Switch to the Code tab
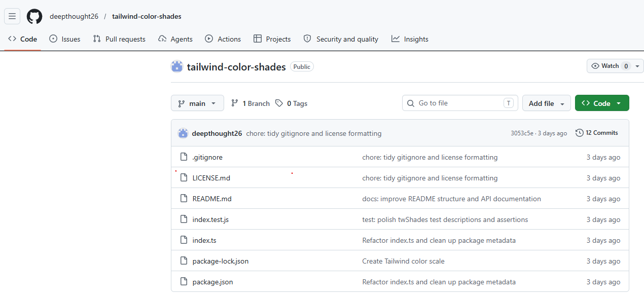644x297 pixels. click(x=23, y=39)
